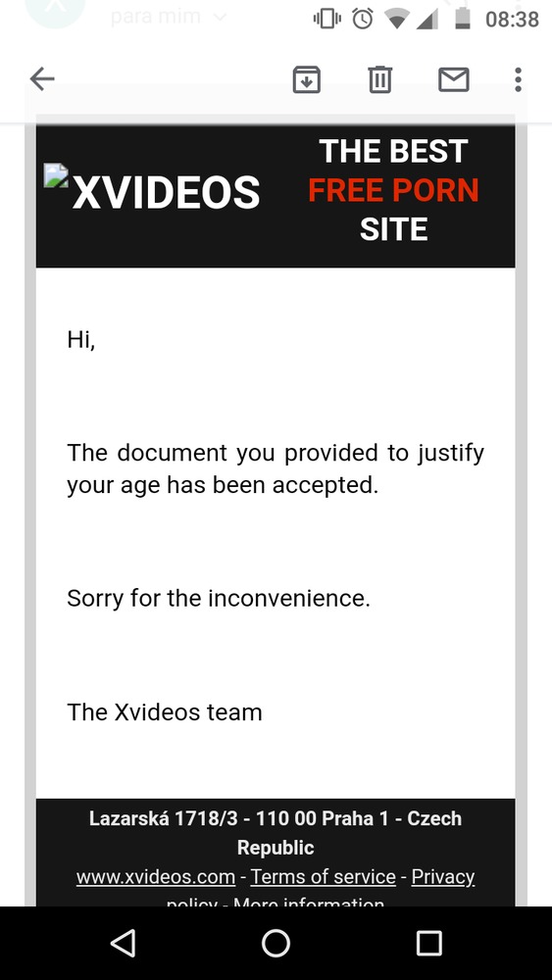This screenshot has width=552, height=980.
Task: Tap the 08:38 clock in status bar
Action: pos(512,20)
